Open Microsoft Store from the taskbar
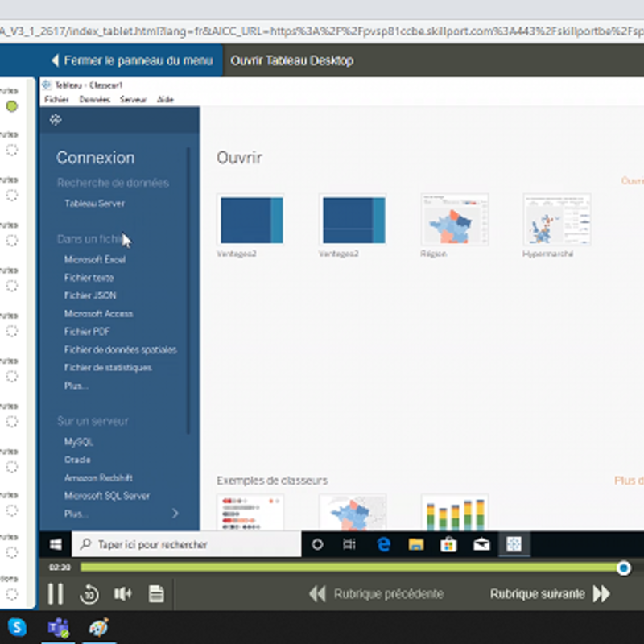The width and height of the screenshot is (644, 644). point(448,545)
